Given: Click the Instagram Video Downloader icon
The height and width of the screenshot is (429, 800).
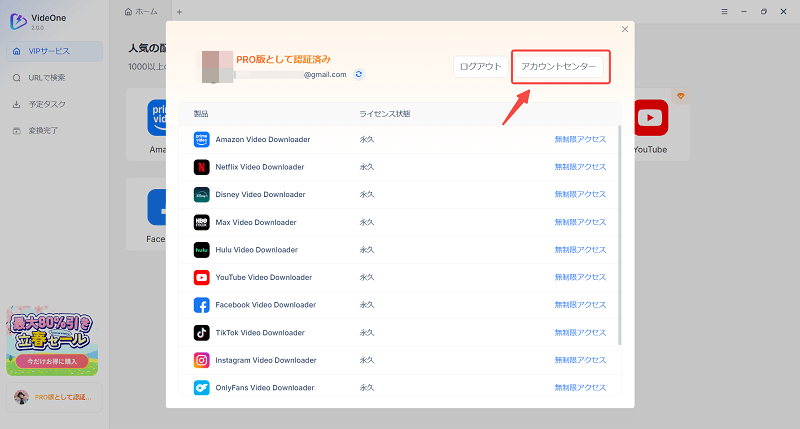Looking at the screenshot, I should pyautogui.click(x=201, y=360).
